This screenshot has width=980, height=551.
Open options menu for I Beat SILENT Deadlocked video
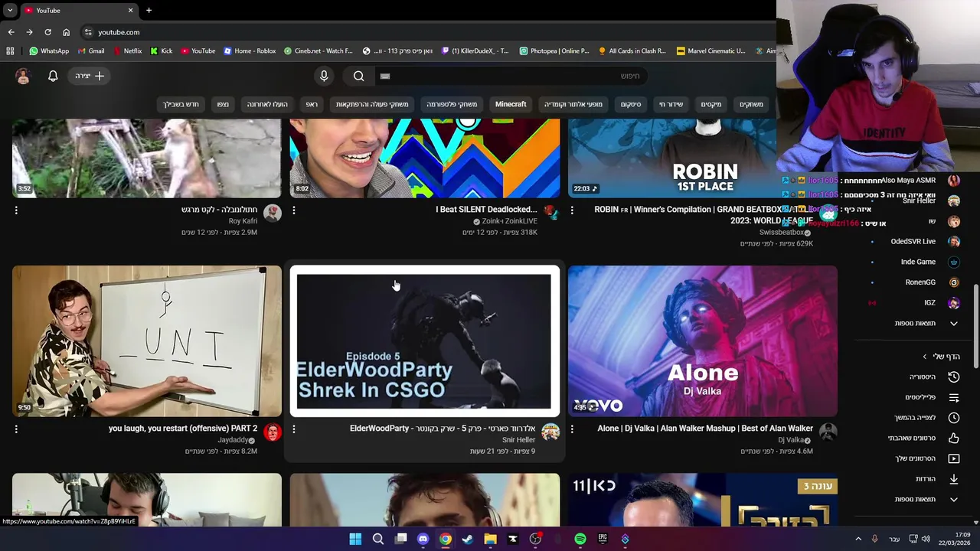294,210
